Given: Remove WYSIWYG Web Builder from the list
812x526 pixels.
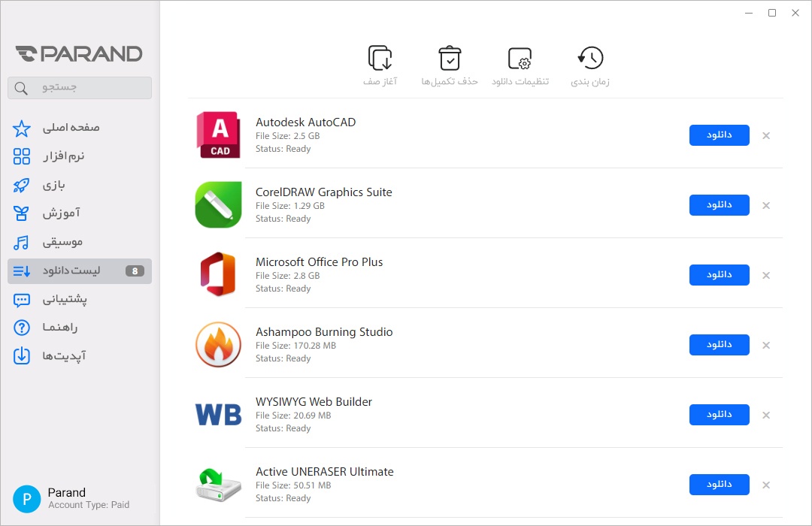Looking at the screenshot, I should click(x=766, y=416).
